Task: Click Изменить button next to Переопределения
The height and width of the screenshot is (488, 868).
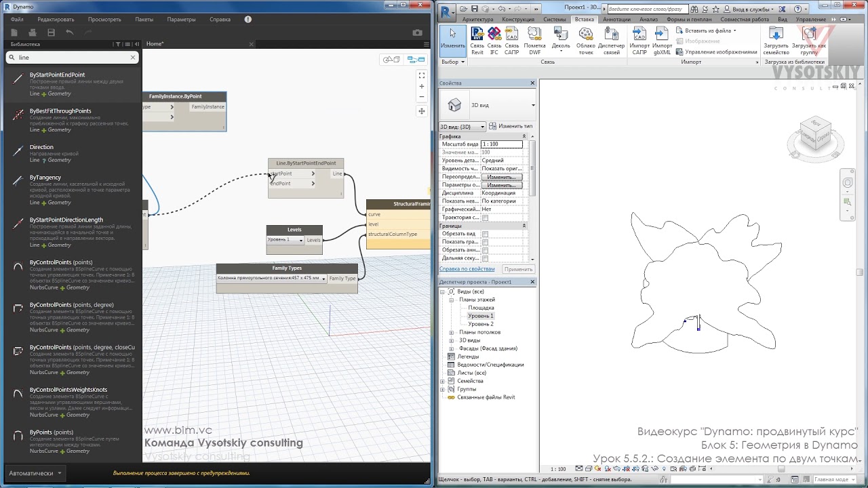Action: pos(501,177)
